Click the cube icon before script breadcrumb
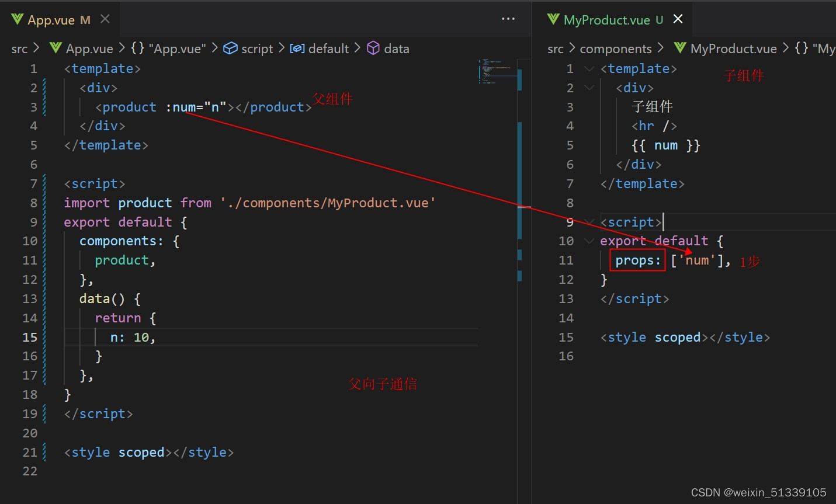 click(230, 48)
